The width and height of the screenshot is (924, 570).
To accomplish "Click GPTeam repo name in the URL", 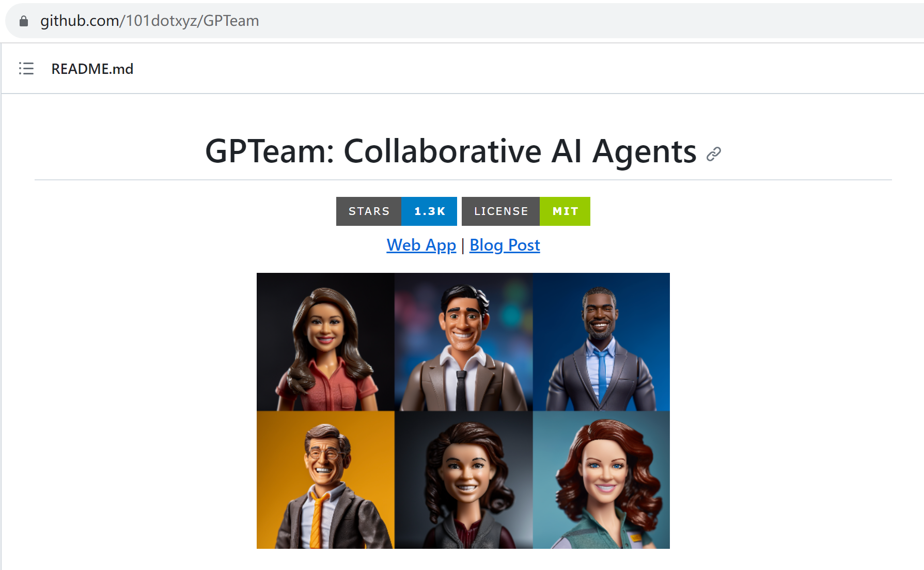I will (231, 21).
